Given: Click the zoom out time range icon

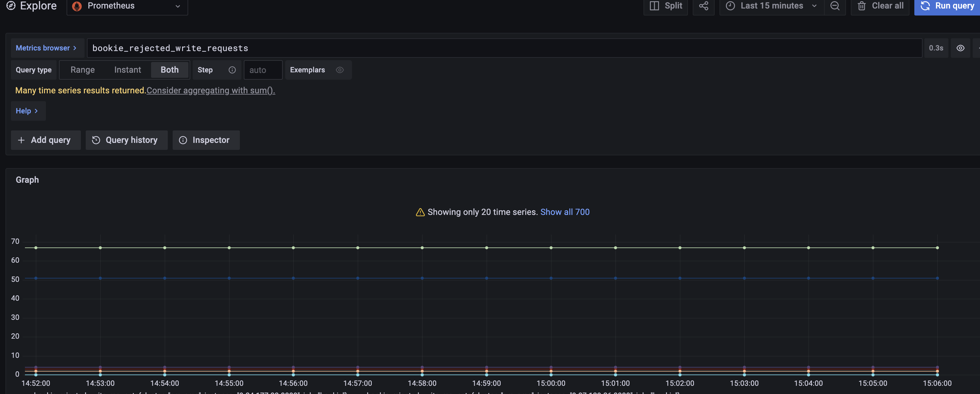Looking at the screenshot, I should click(x=835, y=6).
